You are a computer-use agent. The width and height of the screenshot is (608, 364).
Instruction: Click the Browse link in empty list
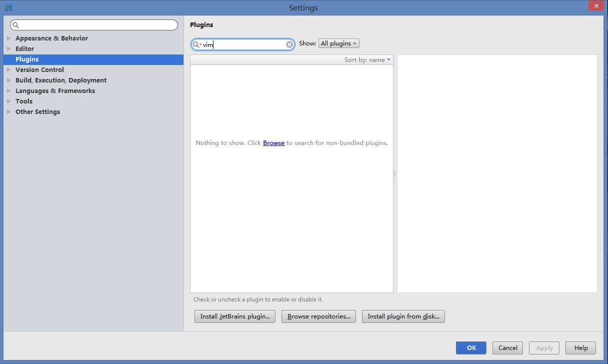273,143
